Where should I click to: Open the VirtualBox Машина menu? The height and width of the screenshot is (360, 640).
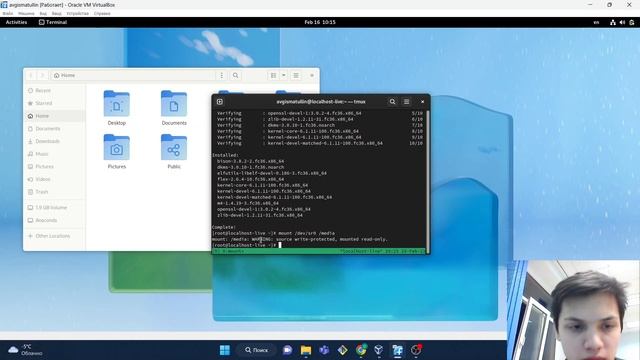[x=26, y=13]
